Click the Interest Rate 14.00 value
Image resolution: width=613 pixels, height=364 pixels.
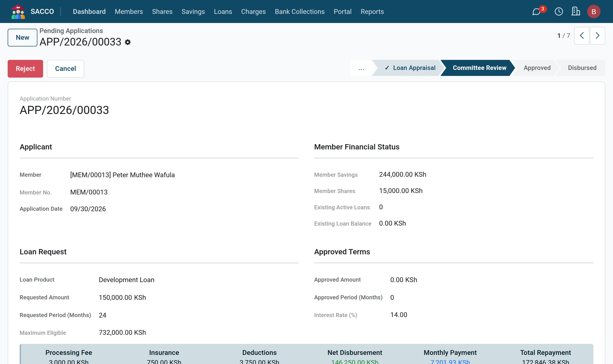[x=399, y=315]
